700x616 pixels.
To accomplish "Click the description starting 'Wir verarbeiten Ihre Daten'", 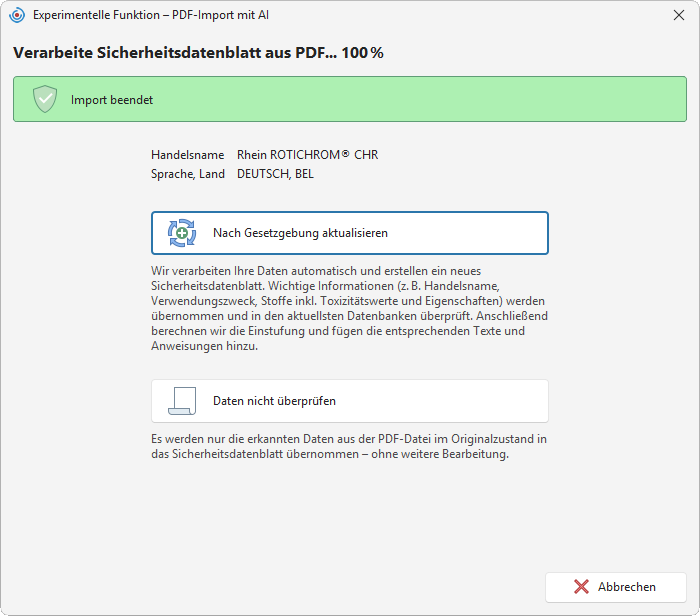I will click(350, 308).
